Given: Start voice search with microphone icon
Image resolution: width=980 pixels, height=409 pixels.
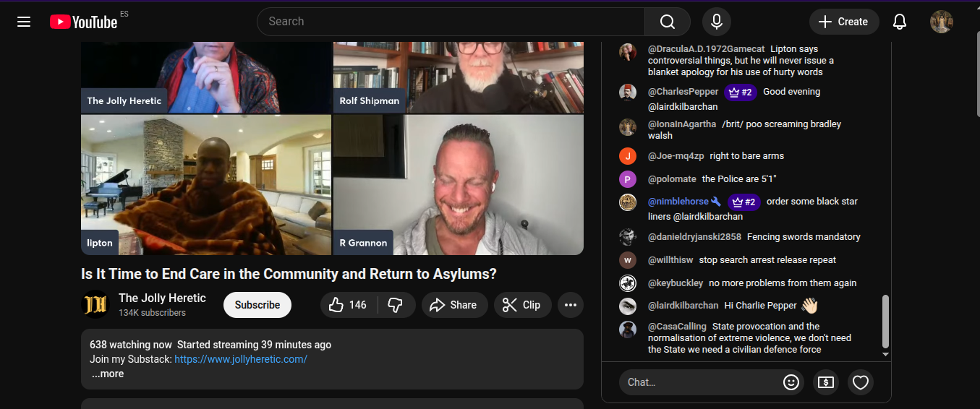Looking at the screenshot, I should (x=717, y=22).
